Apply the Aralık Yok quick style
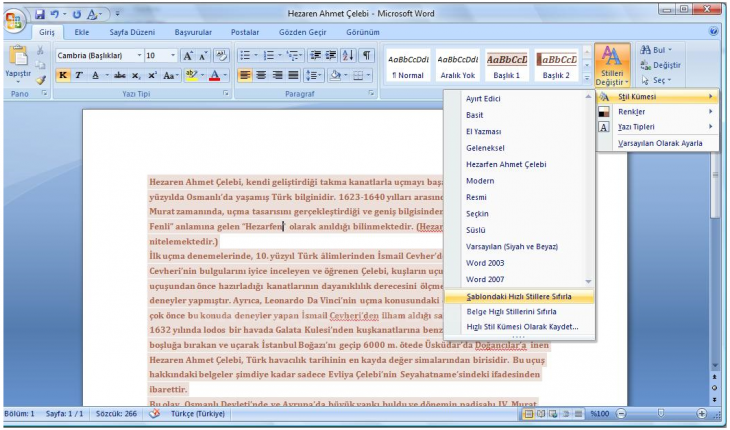730x430 pixels. [458, 66]
